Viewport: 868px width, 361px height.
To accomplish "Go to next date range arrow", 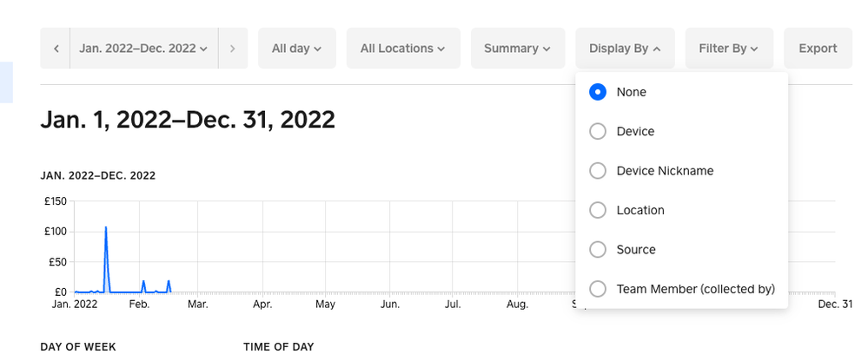I will pyautogui.click(x=233, y=49).
